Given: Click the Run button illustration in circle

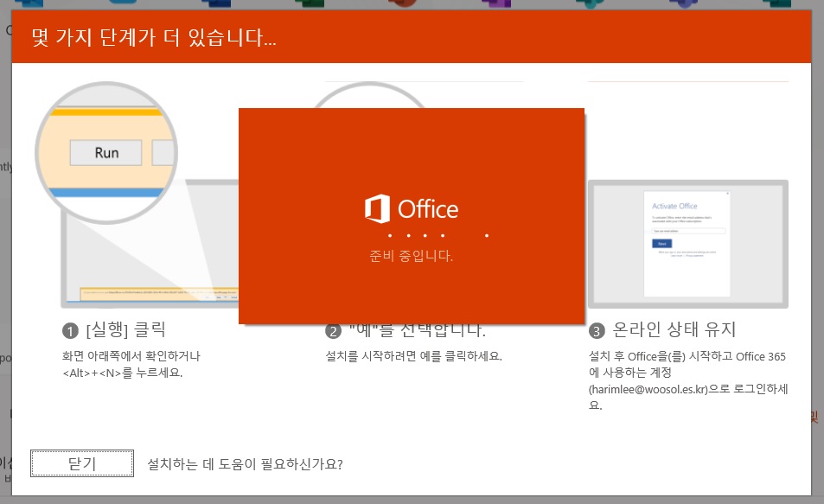Looking at the screenshot, I should [x=106, y=153].
